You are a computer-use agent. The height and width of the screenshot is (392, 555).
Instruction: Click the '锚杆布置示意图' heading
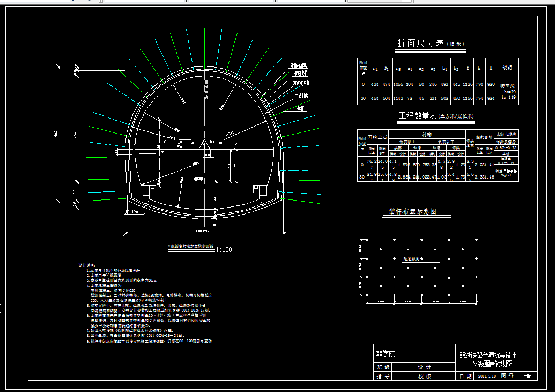click(413, 211)
